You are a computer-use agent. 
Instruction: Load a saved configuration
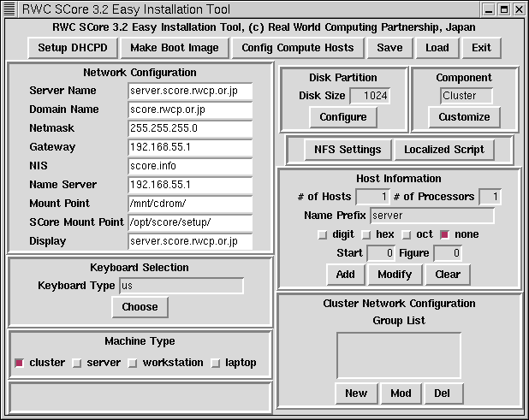click(x=437, y=48)
